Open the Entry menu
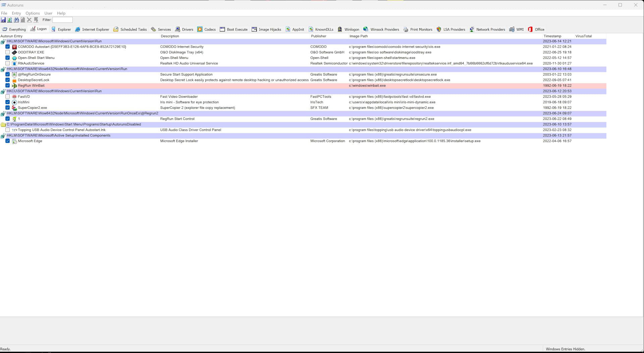The height and width of the screenshot is (353, 644). click(x=16, y=13)
